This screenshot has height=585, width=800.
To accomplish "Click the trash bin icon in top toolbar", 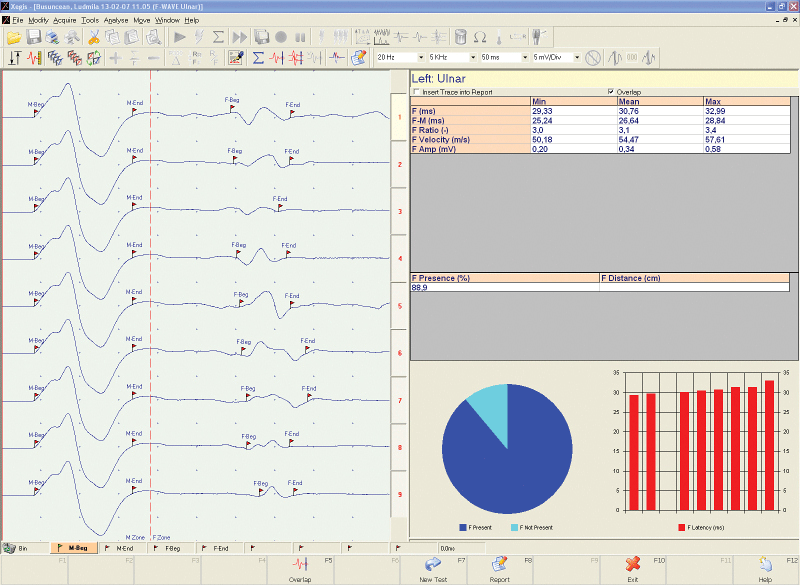I will tap(460, 37).
